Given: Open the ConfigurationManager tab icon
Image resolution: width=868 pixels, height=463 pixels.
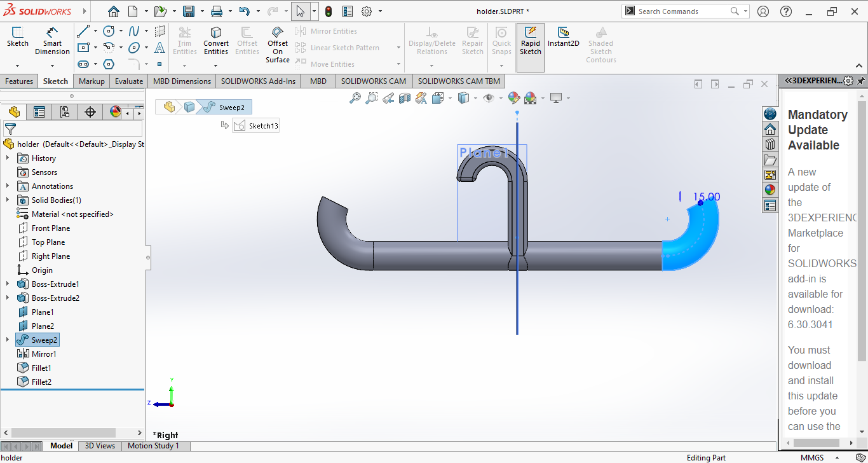Looking at the screenshot, I should (x=64, y=113).
